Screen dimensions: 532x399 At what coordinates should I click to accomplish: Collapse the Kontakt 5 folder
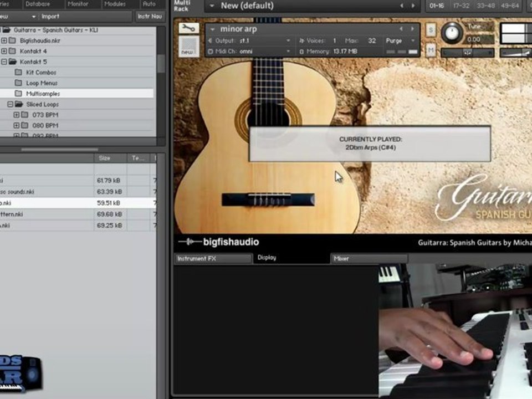(4, 62)
